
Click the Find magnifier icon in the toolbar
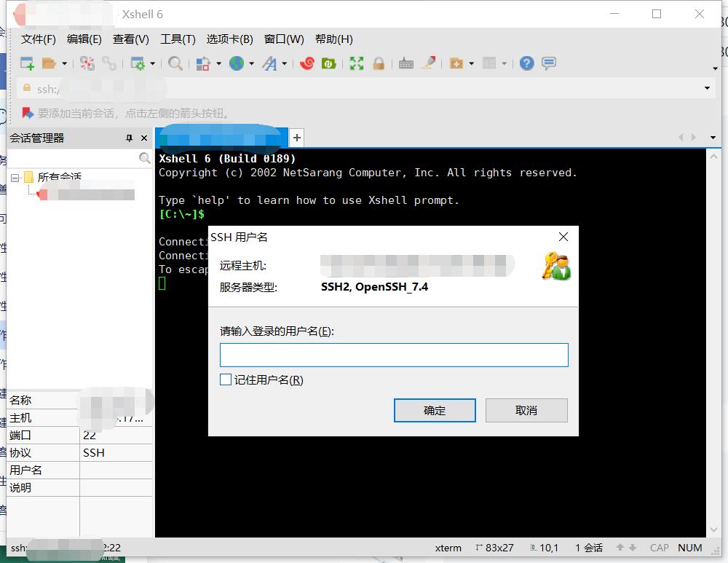pos(175,63)
